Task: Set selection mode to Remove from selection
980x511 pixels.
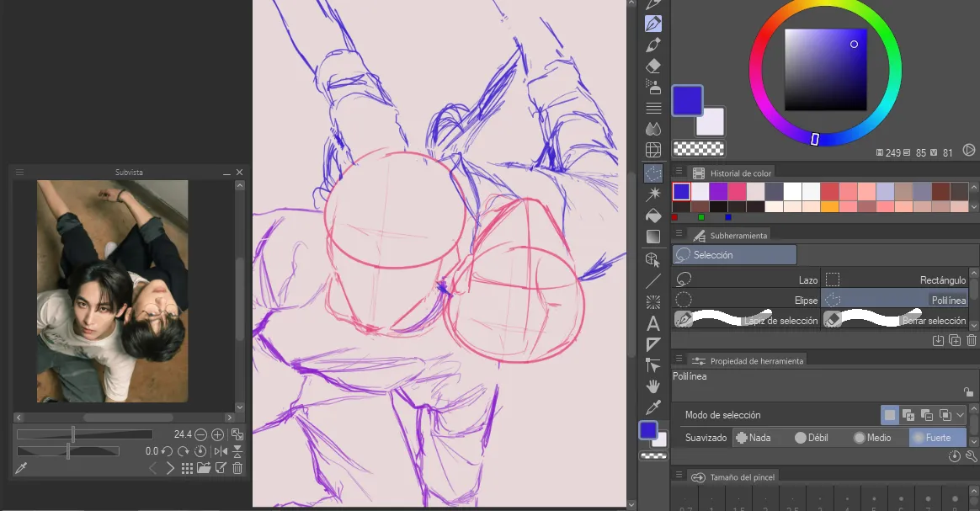Action: click(927, 415)
